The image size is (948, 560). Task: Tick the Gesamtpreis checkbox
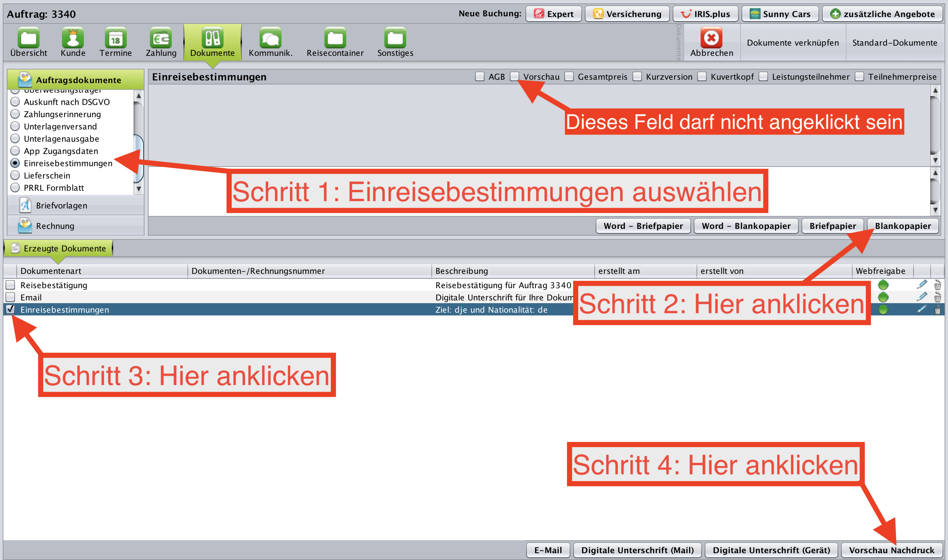(x=569, y=77)
